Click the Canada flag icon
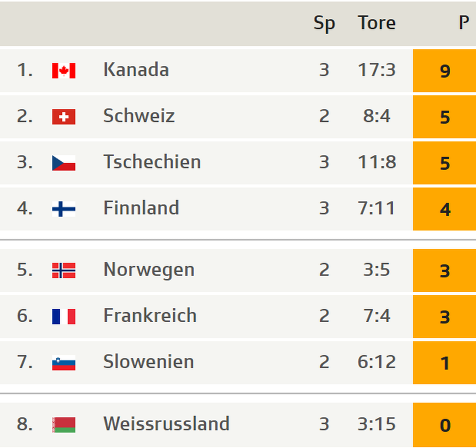This screenshot has width=476, height=448. (x=64, y=71)
